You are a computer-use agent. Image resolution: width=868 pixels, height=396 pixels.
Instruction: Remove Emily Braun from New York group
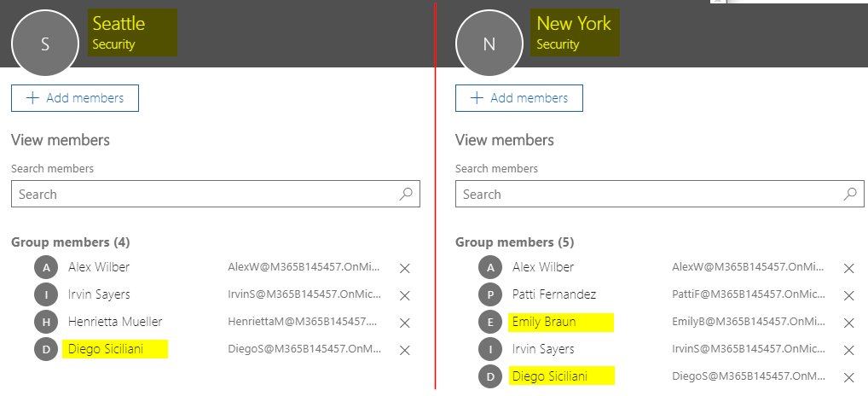tap(849, 323)
